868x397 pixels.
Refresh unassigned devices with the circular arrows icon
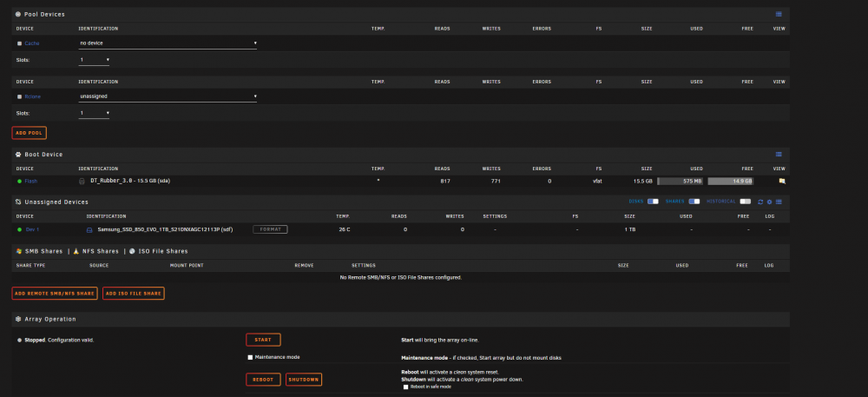pos(760,202)
